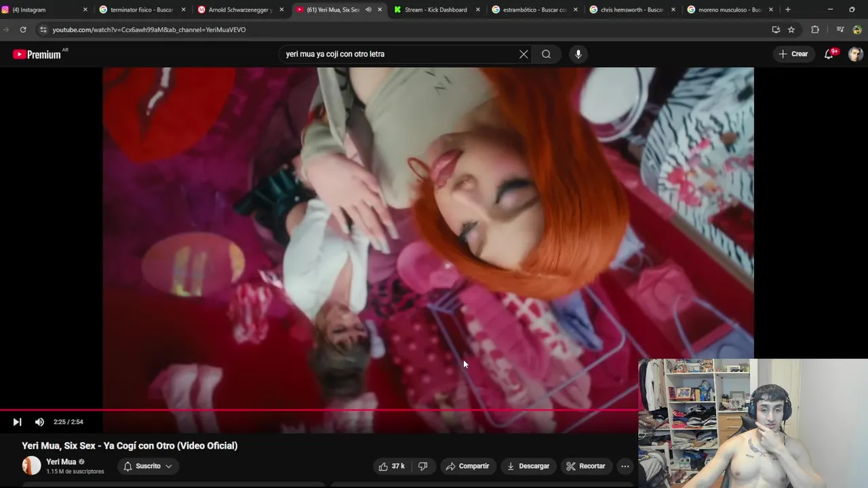Image resolution: width=868 pixels, height=488 pixels.
Task: Click the magnifying glass search button
Action: [x=546, y=54]
